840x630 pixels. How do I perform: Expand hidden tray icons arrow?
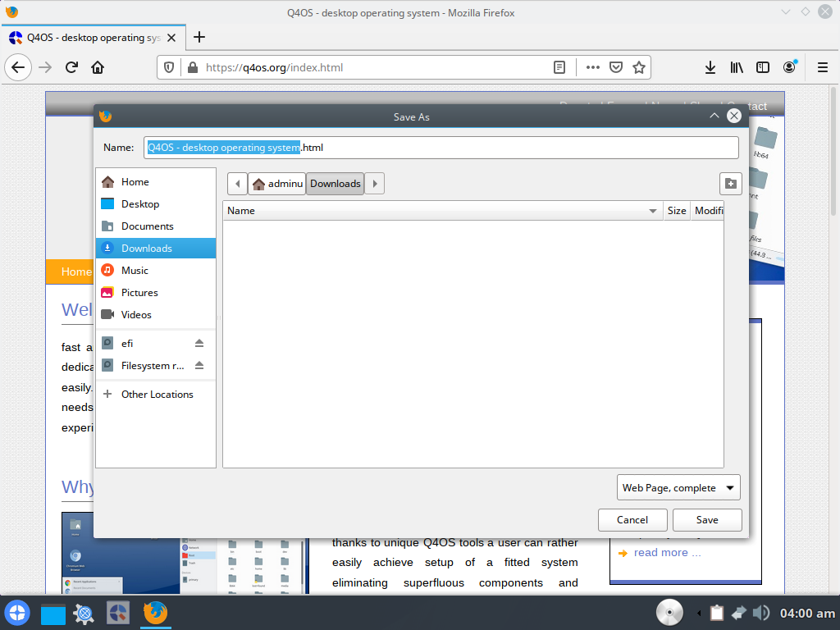click(x=699, y=613)
